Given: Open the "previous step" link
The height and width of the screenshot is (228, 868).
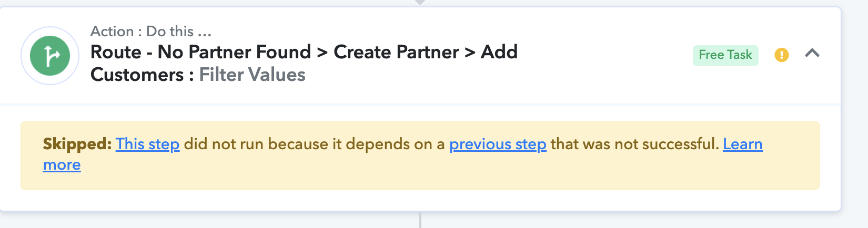Looking at the screenshot, I should [x=498, y=144].
